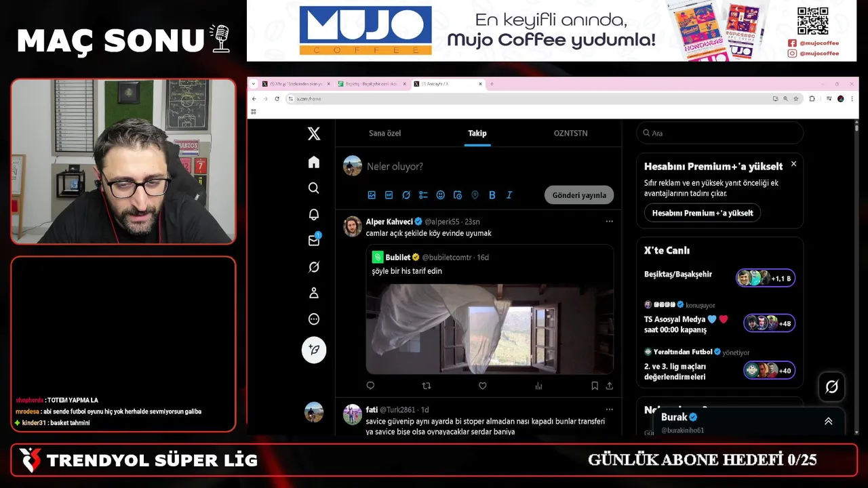The height and width of the screenshot is (488, 868).
Task: Open the Explore search icon in X sidebar
Action: (x=314, y=188)
